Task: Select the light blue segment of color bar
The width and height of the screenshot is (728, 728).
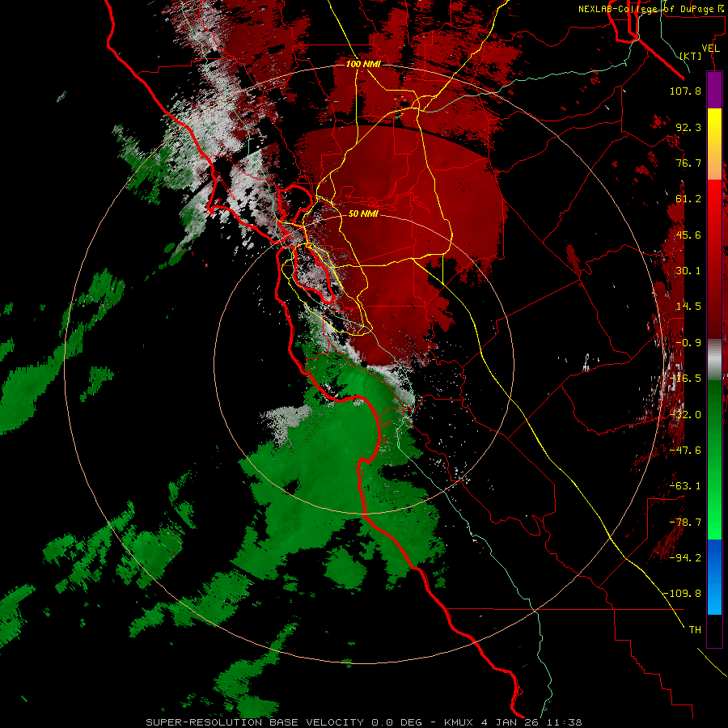Action: tap(714, 597)
